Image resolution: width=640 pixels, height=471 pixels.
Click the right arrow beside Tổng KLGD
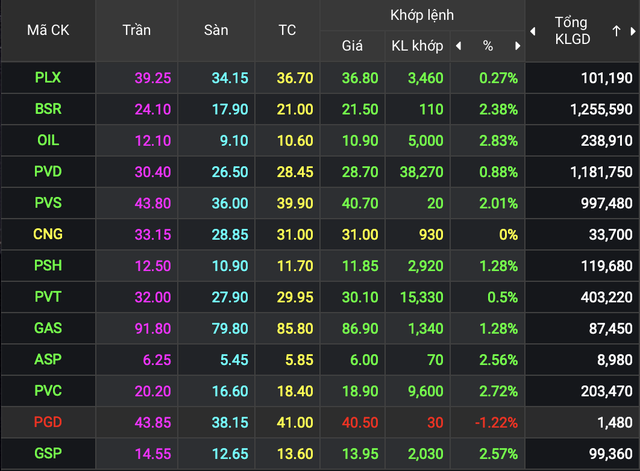point(632,31)
